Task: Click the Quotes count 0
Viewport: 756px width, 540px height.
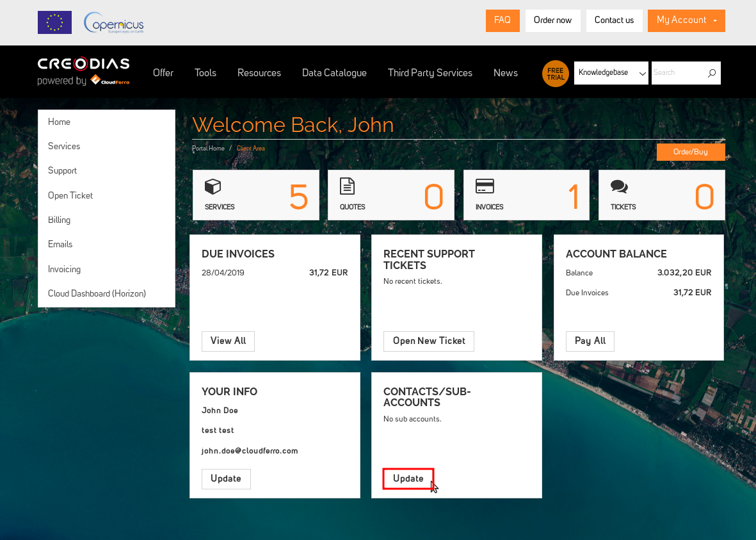Action: click(433, 197)
